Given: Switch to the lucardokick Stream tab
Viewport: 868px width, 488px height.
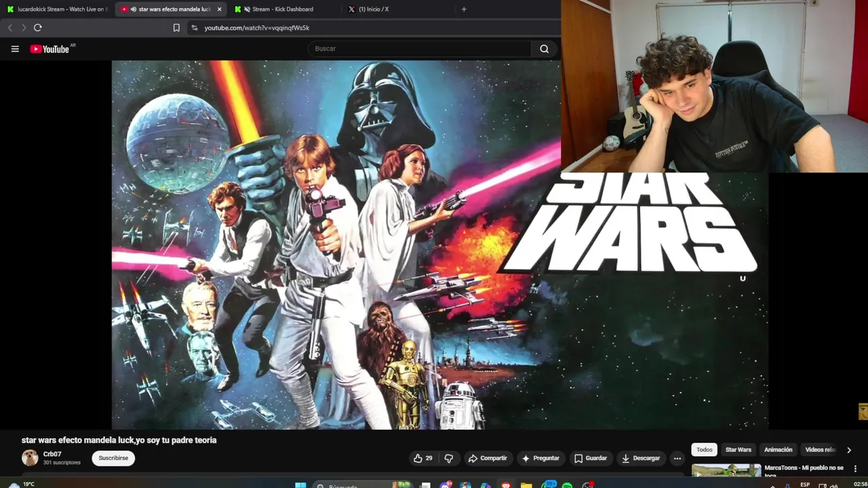Looking at the screenshot, I should click(57, 9).
